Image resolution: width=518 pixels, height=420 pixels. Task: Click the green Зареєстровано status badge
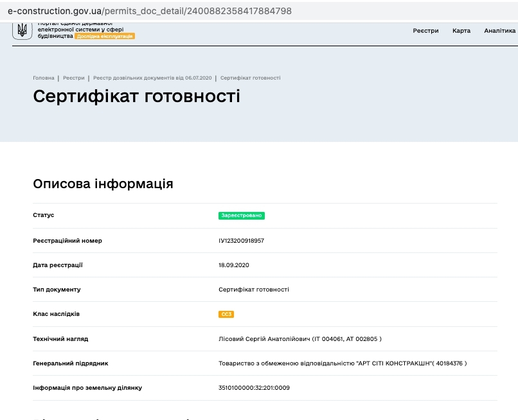click(x=242, y=216)
